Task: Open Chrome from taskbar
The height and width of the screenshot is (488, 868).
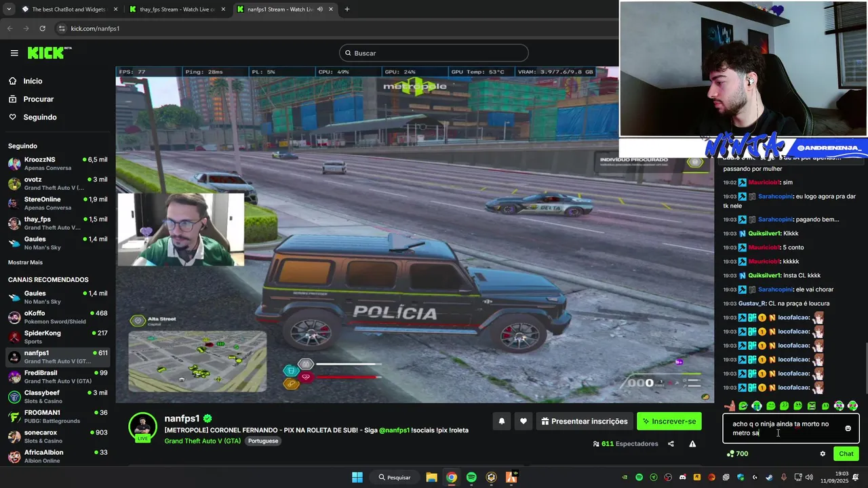Action: point(452,477)
